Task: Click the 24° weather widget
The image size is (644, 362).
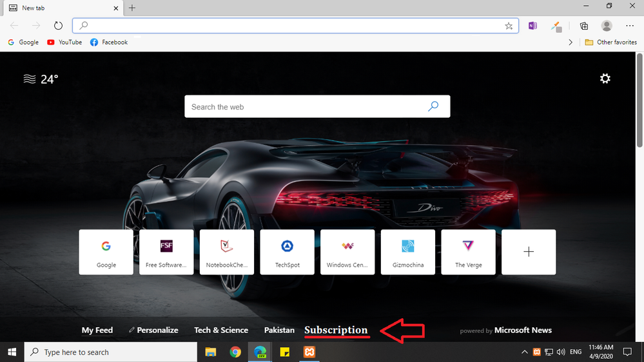Action: pyautogui.click(x=41, y=79)
